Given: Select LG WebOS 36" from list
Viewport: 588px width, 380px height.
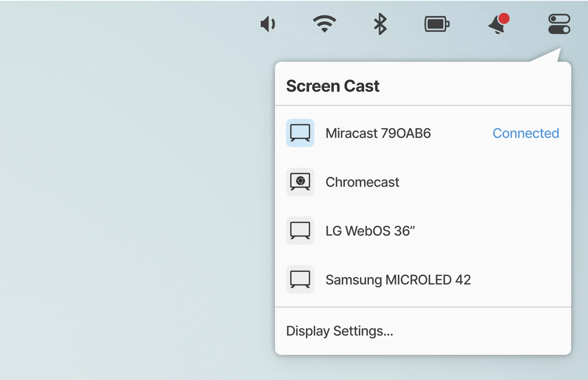Looking at the screenshot, I should [x=370, y=231].
